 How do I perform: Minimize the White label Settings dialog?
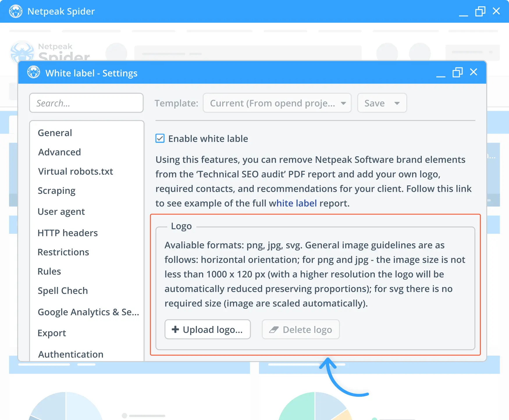[x=441, y=76]
